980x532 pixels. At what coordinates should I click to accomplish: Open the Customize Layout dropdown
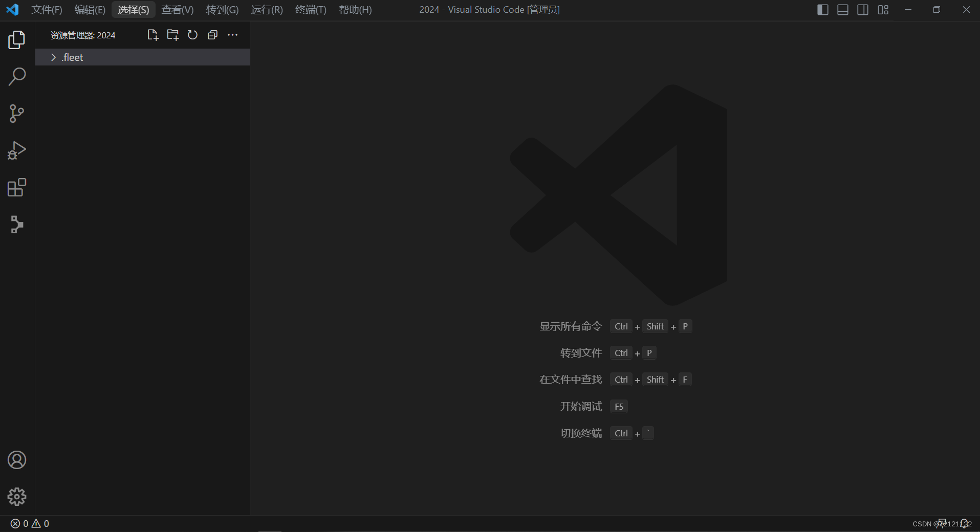click(x=883, y=9)
